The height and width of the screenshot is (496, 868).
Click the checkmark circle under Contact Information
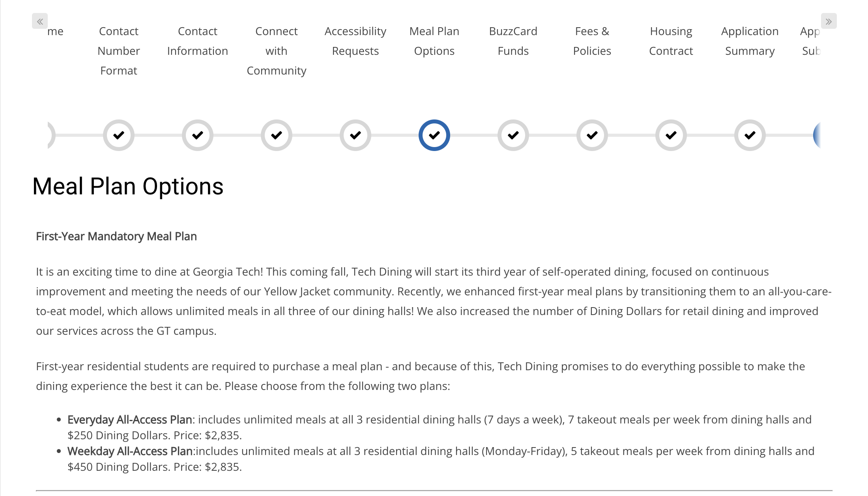point(197,135)
